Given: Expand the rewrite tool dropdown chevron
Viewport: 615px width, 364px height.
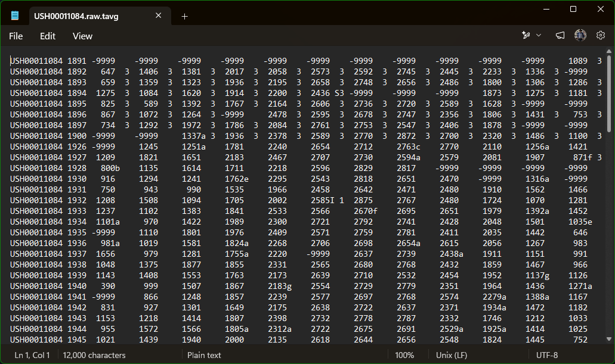Looking at the screenshot, I should click(x=539, y=35).
